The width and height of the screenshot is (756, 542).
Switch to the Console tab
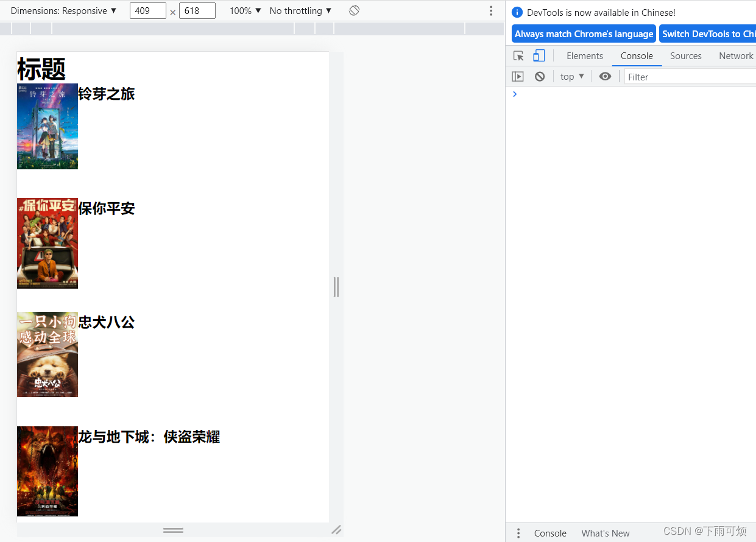[637, 56]
